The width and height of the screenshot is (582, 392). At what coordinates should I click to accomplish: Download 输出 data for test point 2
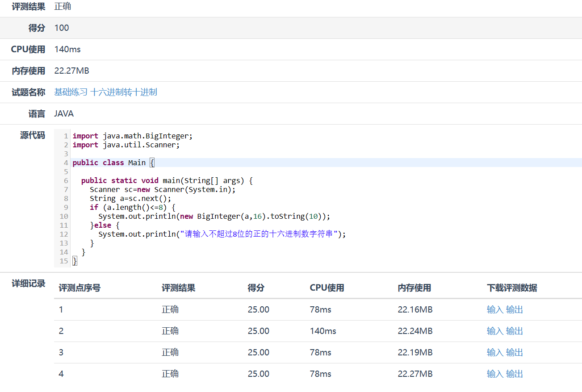[514, 331]
